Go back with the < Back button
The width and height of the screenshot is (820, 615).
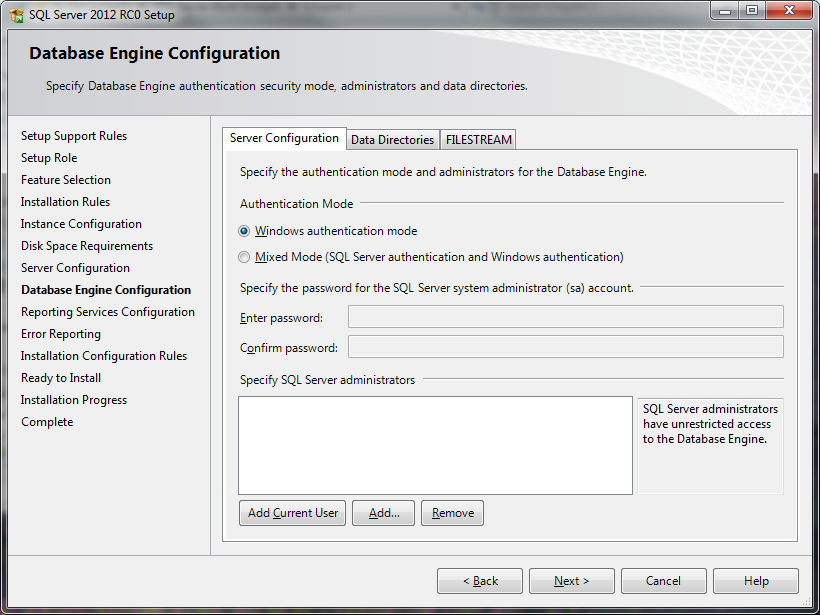[x=480, y=581]
